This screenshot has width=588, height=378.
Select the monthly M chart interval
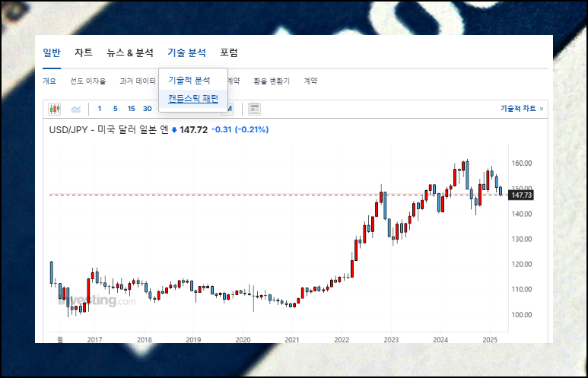(228, 109)
